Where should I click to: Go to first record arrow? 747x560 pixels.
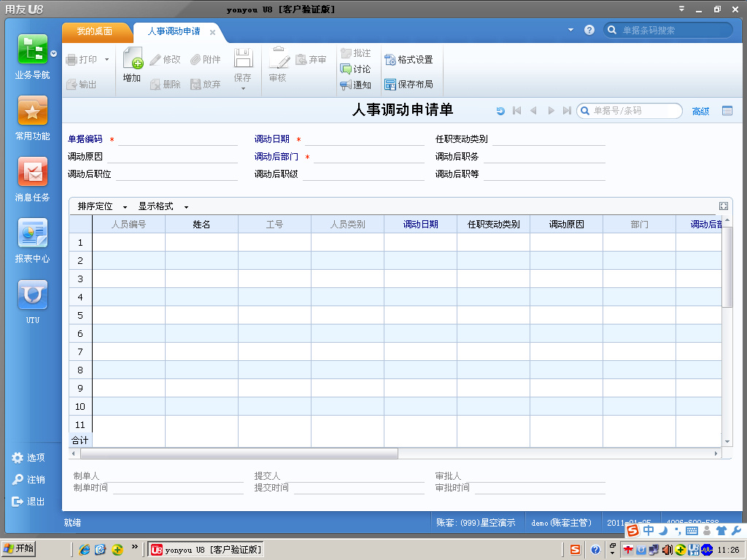point(517,111)
